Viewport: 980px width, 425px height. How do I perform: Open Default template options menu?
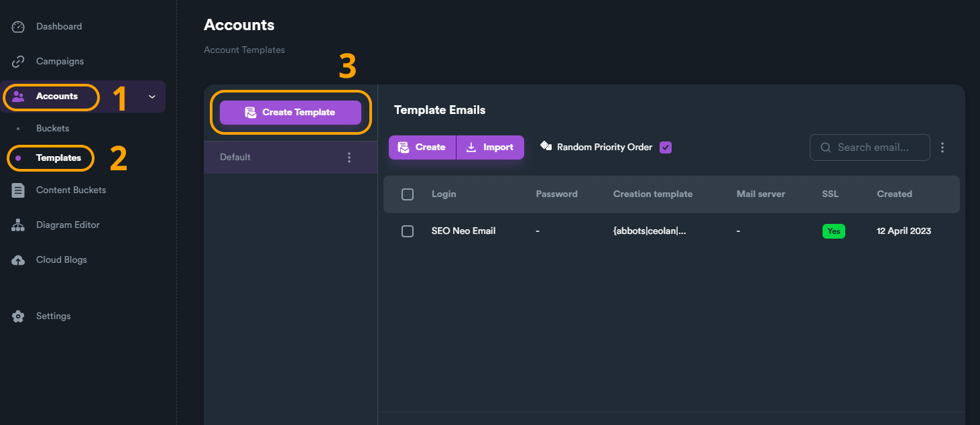[349, 158]
